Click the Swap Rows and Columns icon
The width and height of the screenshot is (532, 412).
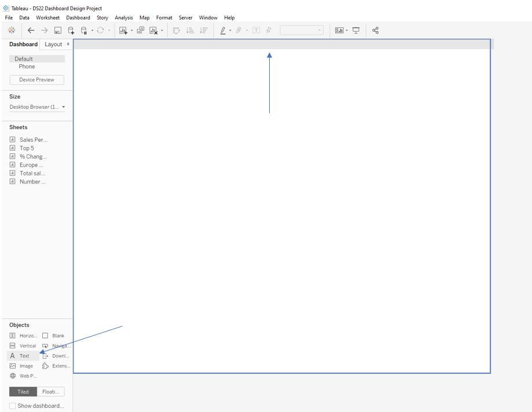[x=176, y=30]
